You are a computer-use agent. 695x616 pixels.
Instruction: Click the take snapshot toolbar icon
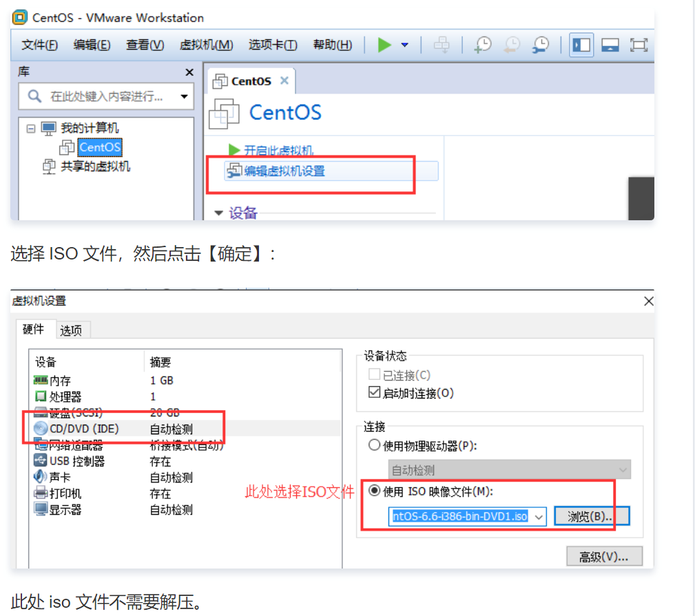(x=483, y=45)
